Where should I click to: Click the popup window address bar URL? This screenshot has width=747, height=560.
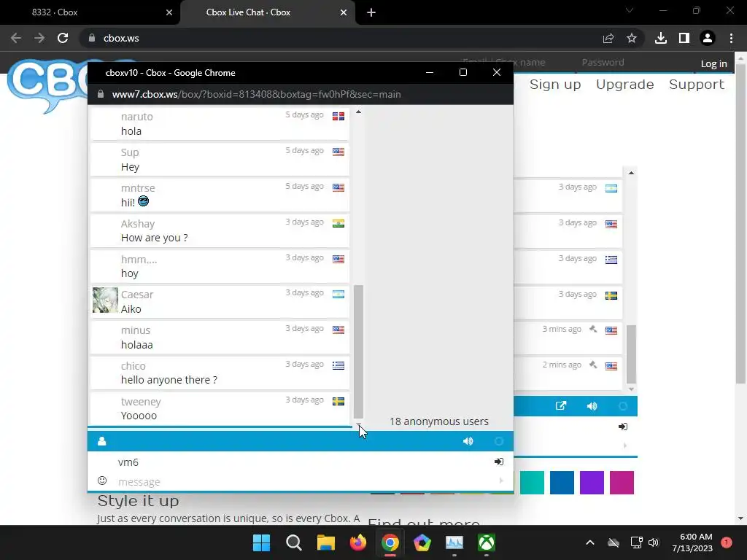256,94
